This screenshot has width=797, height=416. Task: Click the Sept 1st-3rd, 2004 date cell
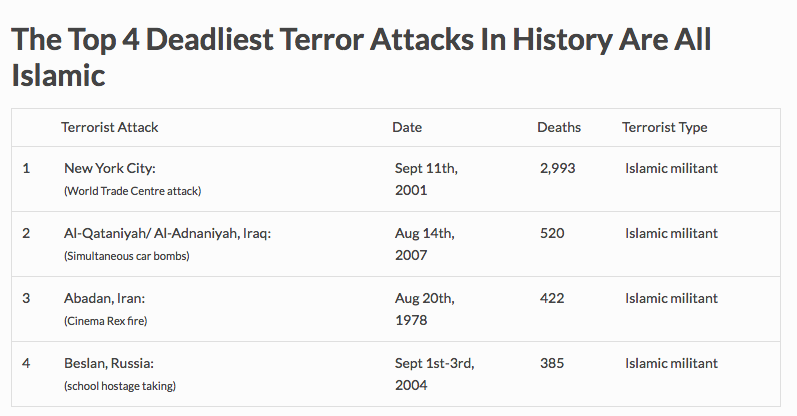click(x=434, y=373)
